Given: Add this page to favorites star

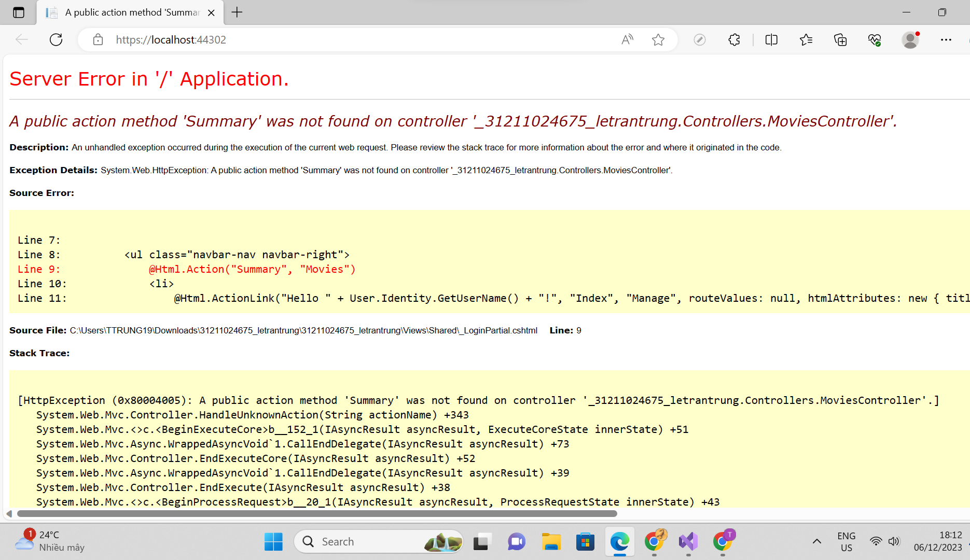Looking at the screenshot, I should [658, 40].
